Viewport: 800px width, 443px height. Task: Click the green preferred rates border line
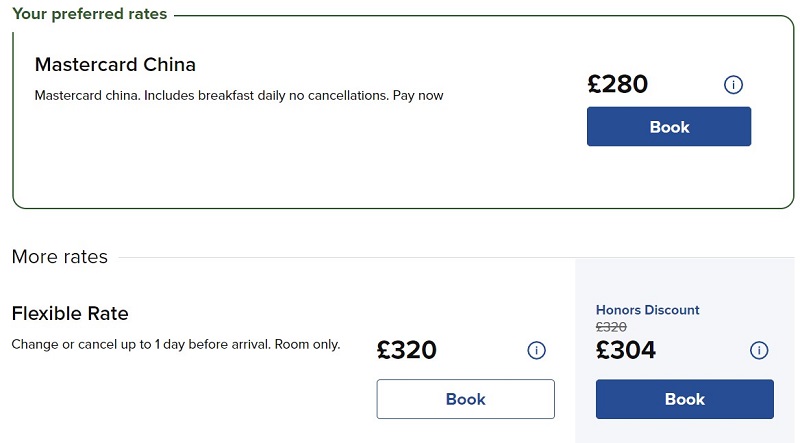pos(480,16)
